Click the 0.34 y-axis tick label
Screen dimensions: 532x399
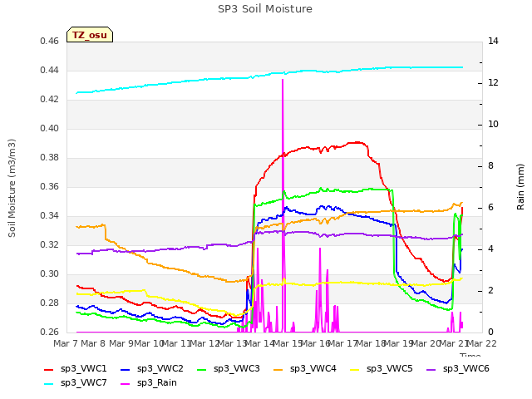point(50,216)
